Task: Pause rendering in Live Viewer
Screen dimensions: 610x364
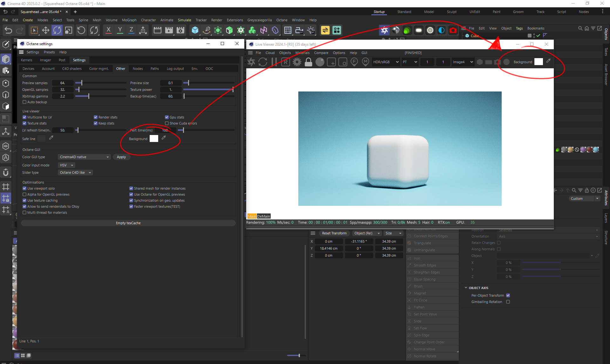Action: (x=274, y=62)
